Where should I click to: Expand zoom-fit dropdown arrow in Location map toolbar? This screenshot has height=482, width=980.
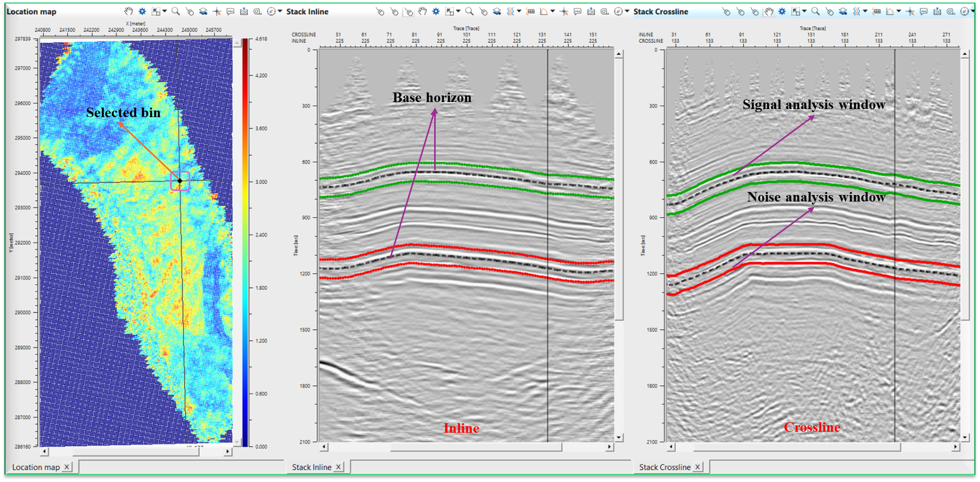(165, 11)
